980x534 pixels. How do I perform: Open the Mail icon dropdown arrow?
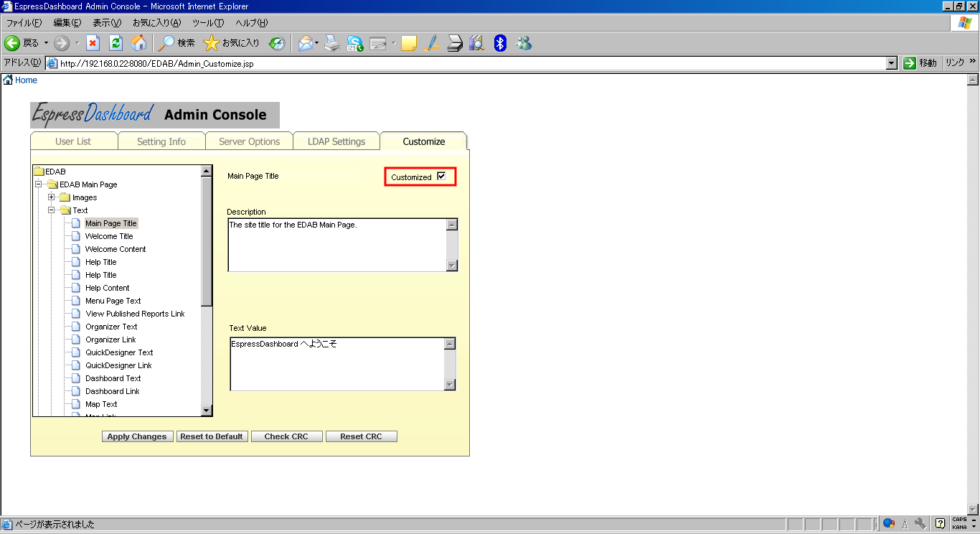click(x=316, y=43)
